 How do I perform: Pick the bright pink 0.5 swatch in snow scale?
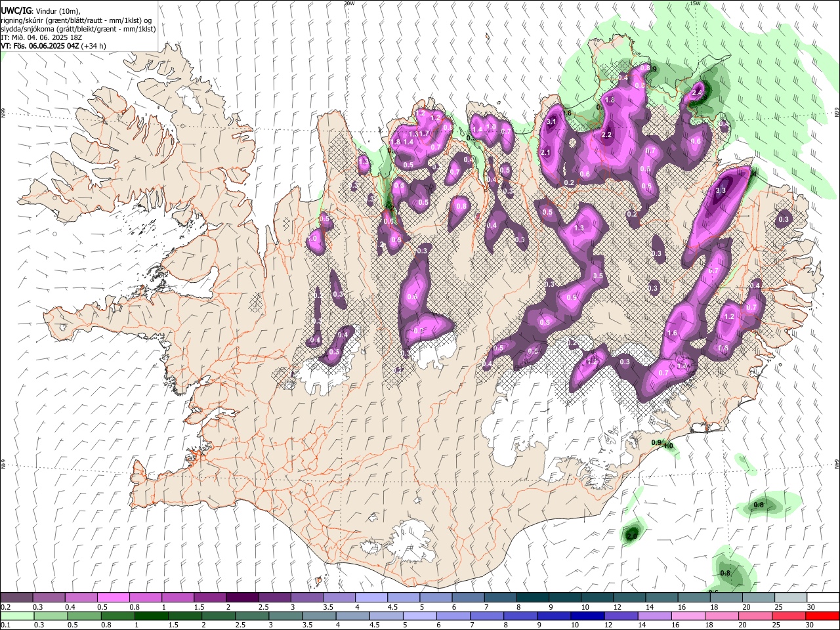[113, 598]
